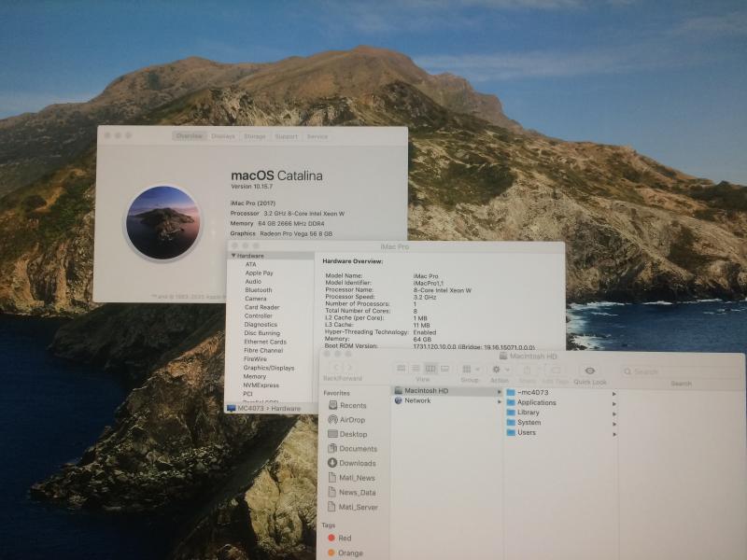747x560 pixels.
Task: Open the Action gear menu in Finder
Action: [500, 370]
